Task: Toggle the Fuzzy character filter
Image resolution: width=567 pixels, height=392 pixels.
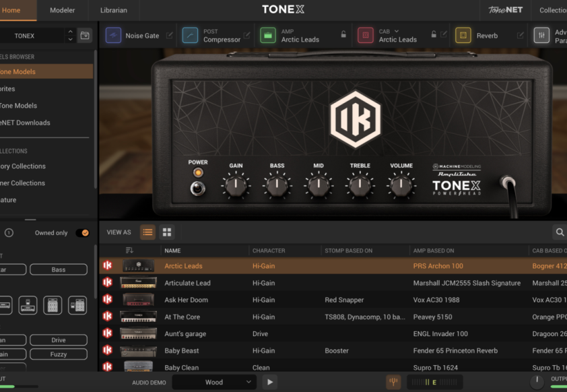Action: [58, 354]
